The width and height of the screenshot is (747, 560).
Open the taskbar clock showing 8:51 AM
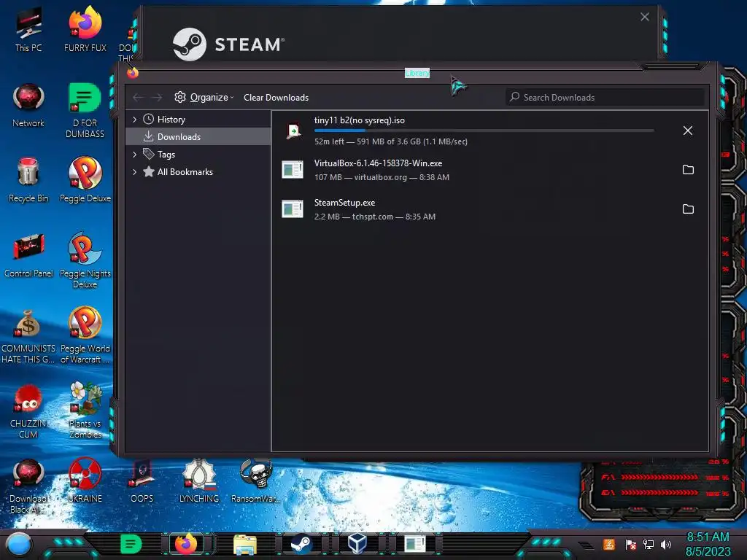pyautogui.click(x=708, y=544)
